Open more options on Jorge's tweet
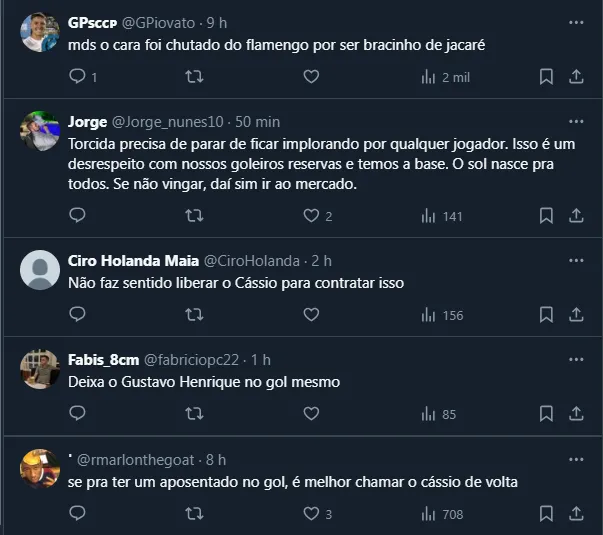The height and width of the screenshot is (535, 603). point(576,122)
